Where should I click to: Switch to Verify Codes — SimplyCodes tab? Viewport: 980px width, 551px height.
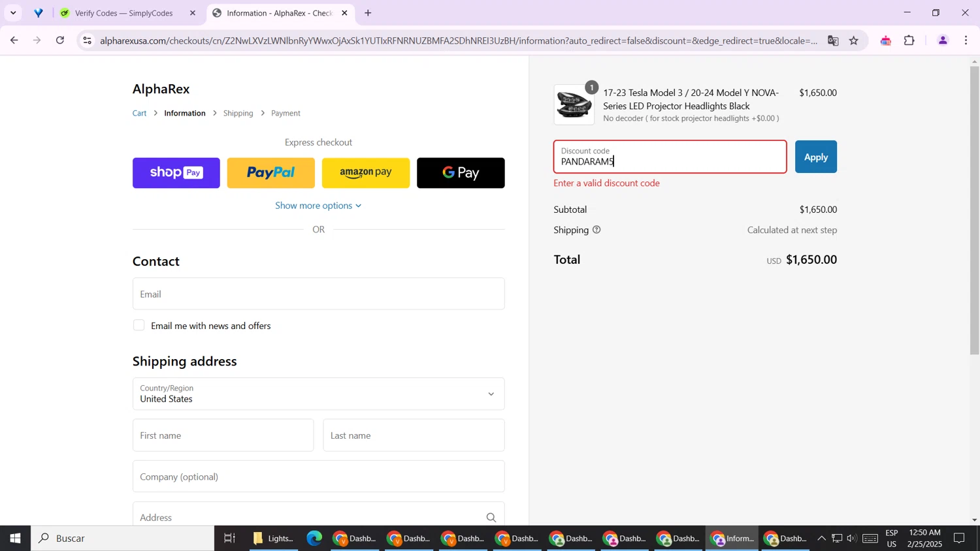pyautogui.click(x=124, y=13)
